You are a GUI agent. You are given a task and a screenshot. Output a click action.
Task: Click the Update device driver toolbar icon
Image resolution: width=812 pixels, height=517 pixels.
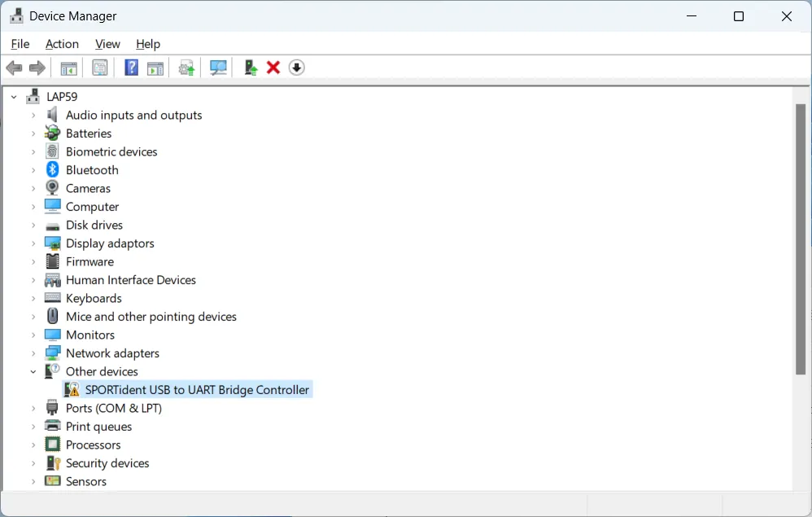point(251,68)
